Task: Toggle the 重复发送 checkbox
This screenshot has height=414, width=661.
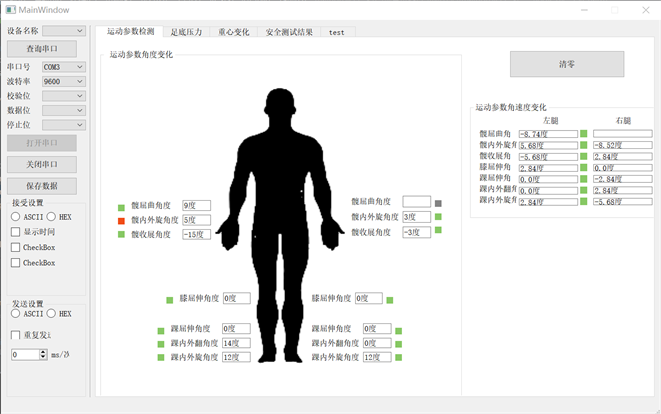Action: coord(15,335)
